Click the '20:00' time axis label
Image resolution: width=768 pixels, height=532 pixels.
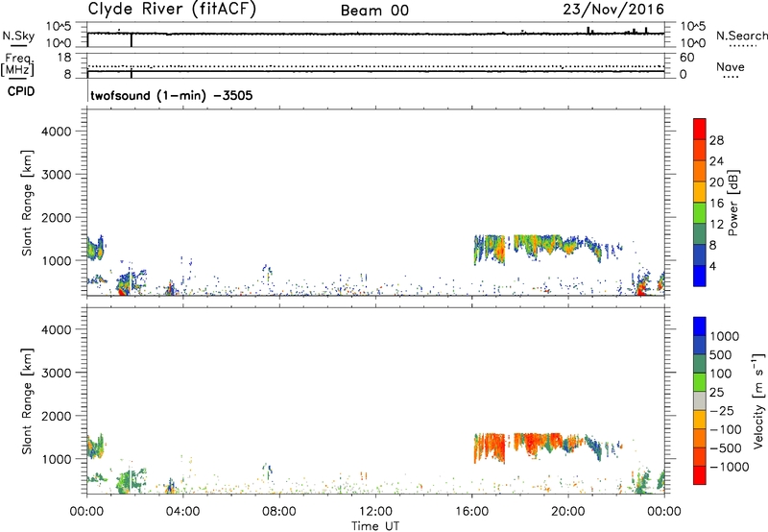click(x=568, y=512)
